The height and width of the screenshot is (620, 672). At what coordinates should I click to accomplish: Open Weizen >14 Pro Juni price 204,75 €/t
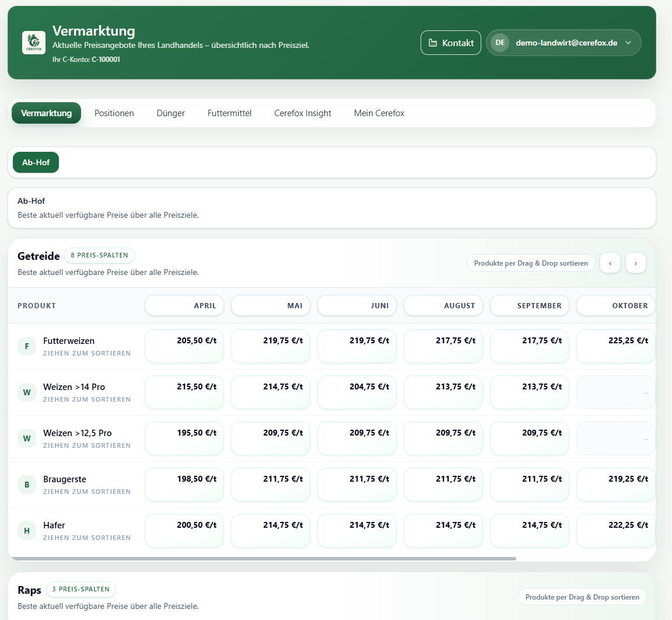357,392
